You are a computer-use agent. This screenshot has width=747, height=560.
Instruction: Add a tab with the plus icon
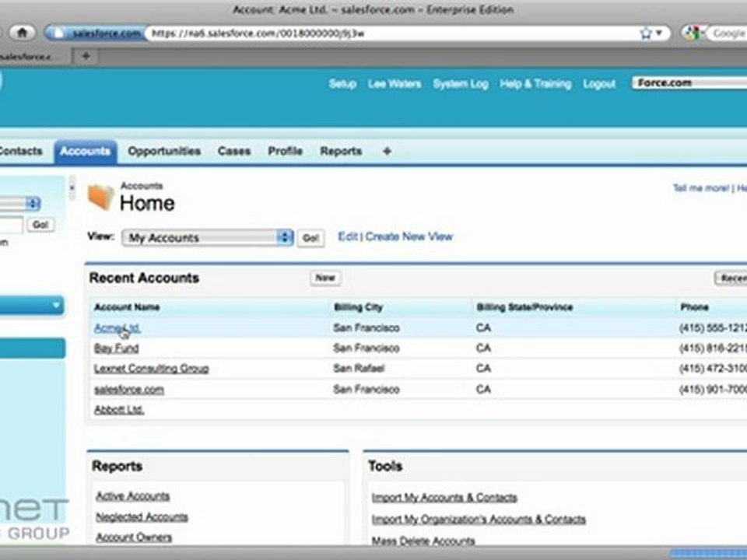click(387, 152)
